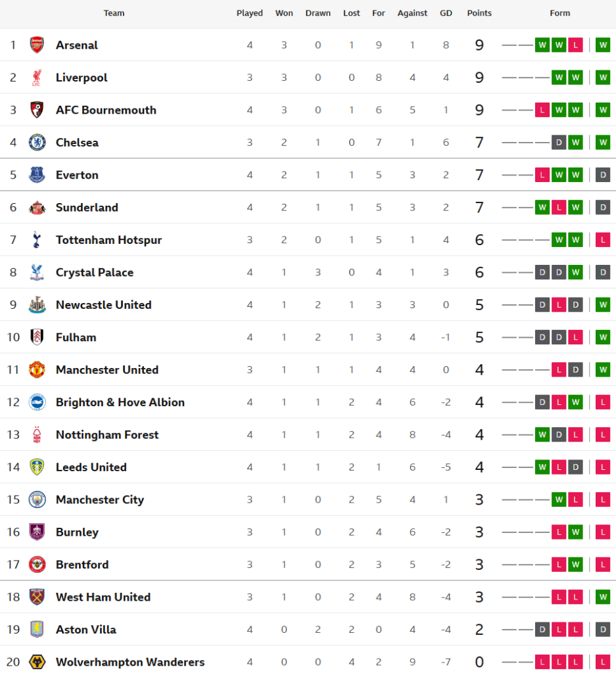The width and height of the screenshot is (616, 673).
Task: Open the Sunderland team link
Action: click(87, 208)
